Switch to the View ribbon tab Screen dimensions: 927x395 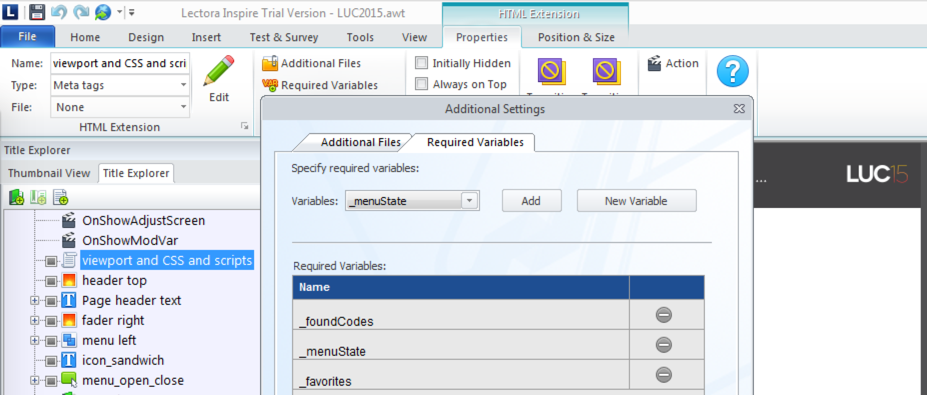point(414,37)
